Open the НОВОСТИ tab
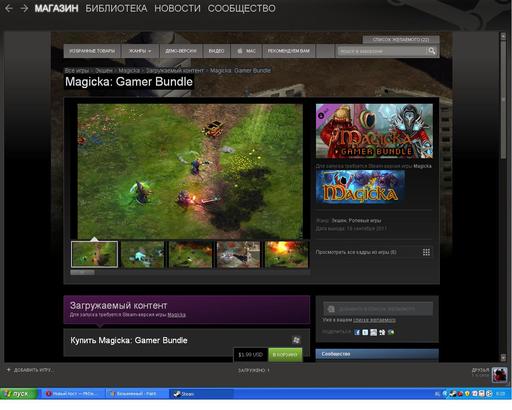 [177, 8]
